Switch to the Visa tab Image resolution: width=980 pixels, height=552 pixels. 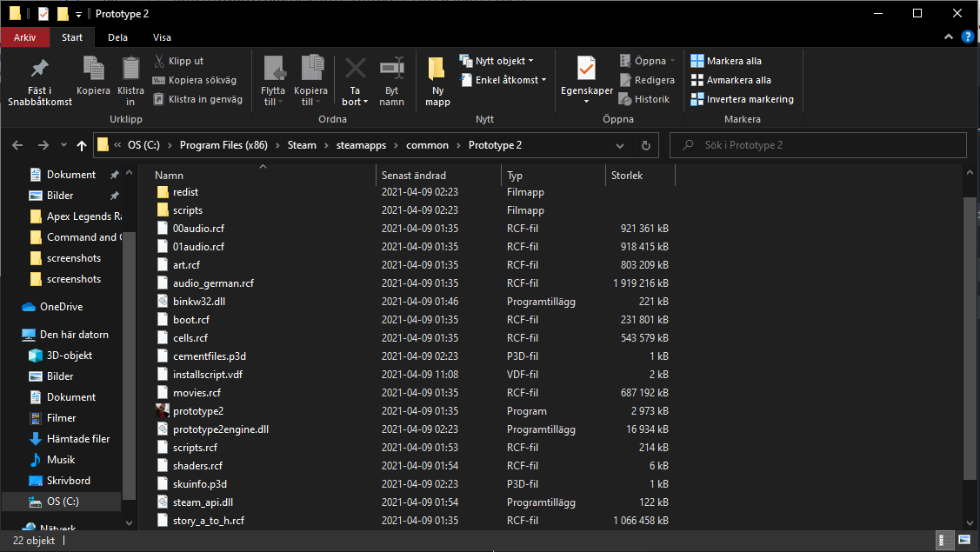point(162,37)
